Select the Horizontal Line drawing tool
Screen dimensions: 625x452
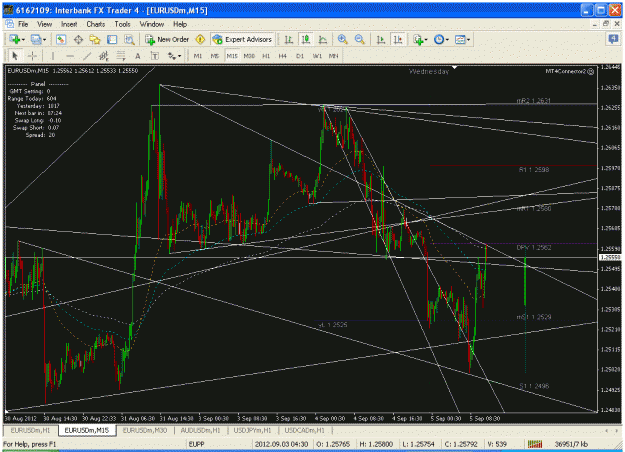point(70,56)
